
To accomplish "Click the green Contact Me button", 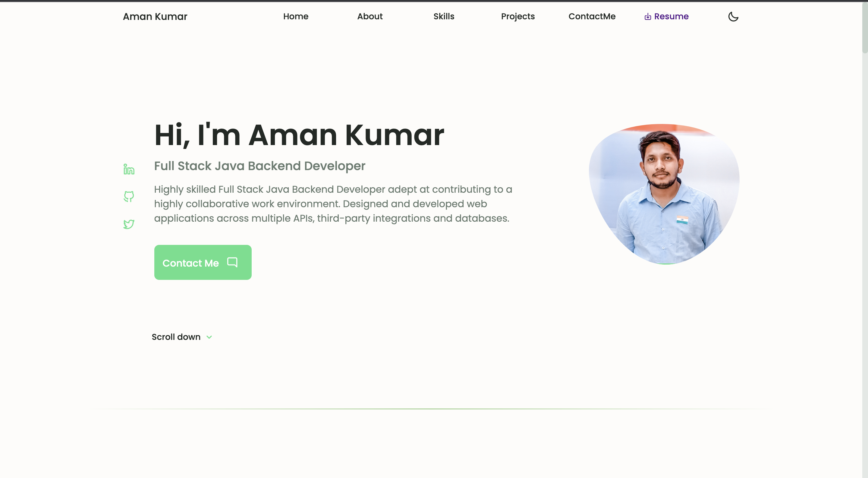I will pyautogui.click(x=203, y=262).
